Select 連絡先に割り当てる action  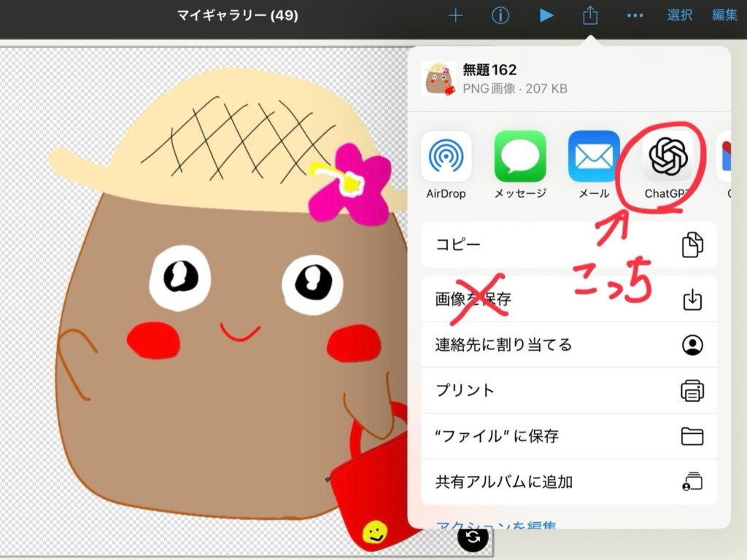coord(569,345)
